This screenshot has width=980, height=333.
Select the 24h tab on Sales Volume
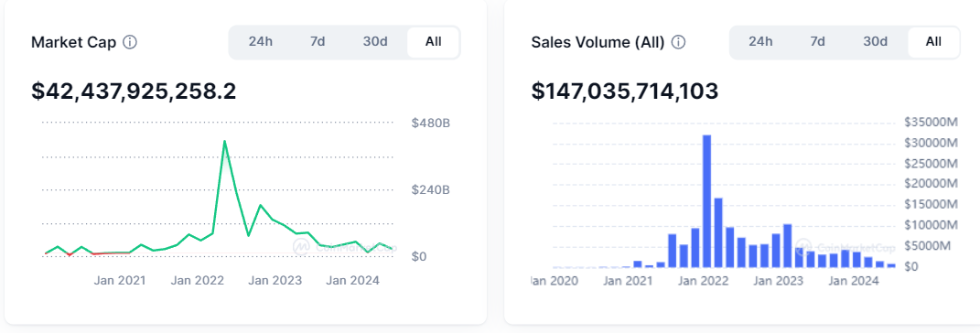(760, 42)
